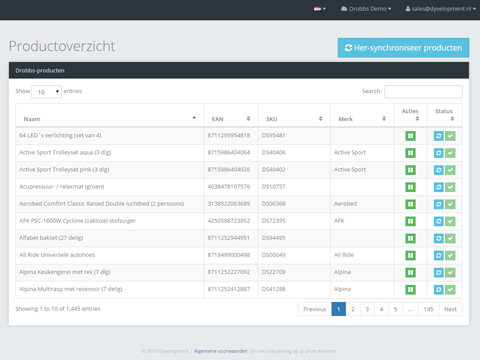Jump to last page 145

pyautogui.click(x=428, y=309)
